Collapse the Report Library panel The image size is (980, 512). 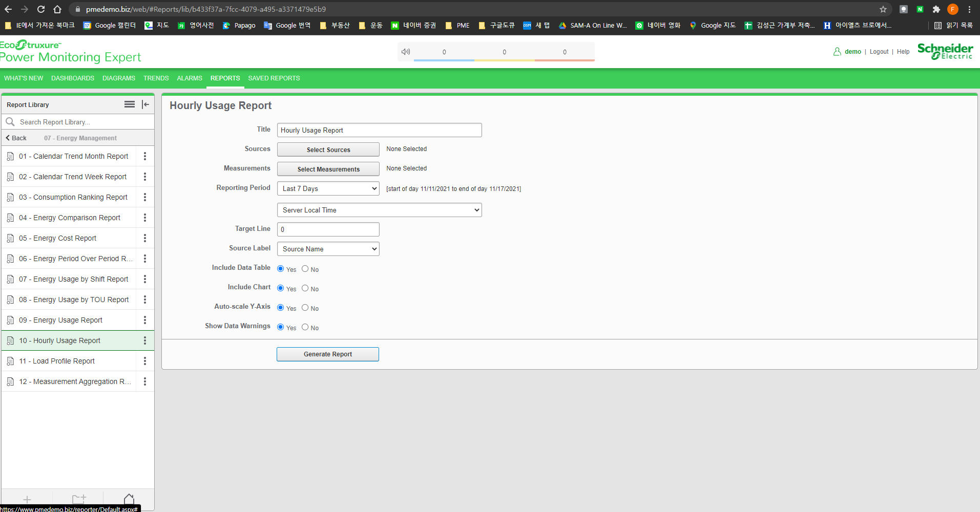[145, 104]
